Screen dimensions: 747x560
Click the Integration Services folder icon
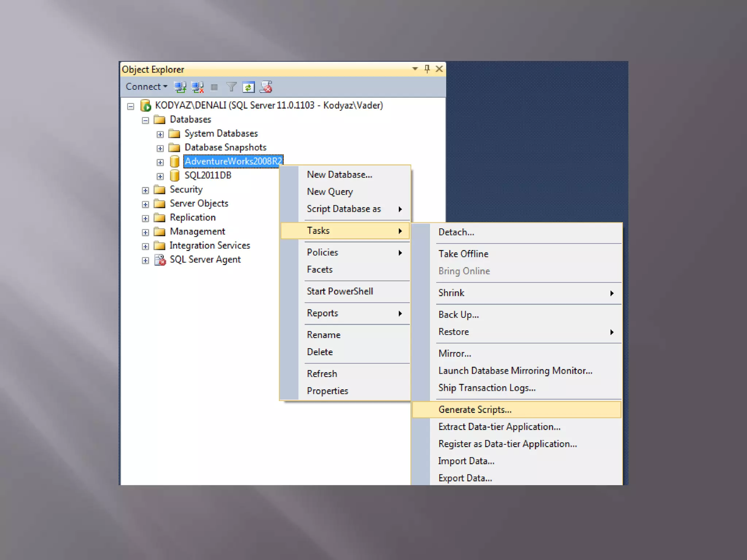[x=159, y=246]
